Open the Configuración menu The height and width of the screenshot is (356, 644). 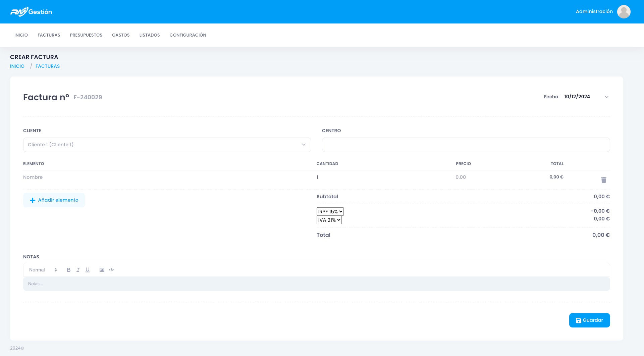(x=188, y=35)
